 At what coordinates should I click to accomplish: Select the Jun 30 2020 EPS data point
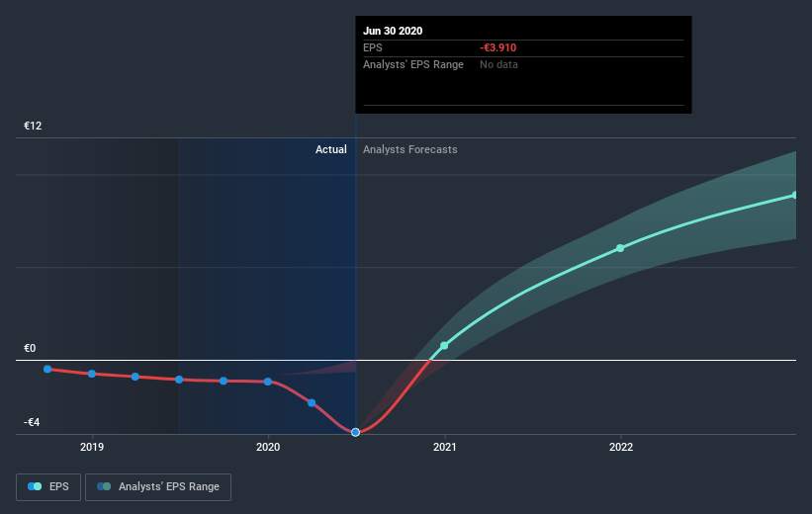(355, 432)
